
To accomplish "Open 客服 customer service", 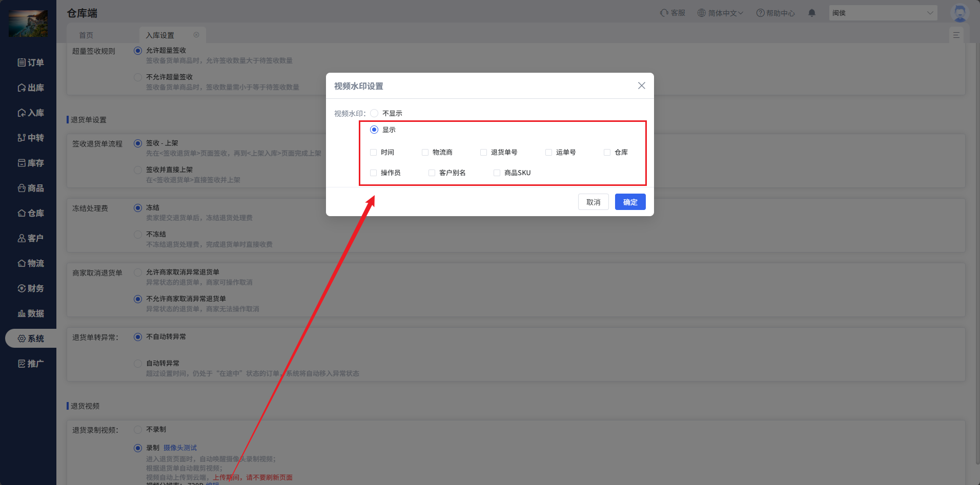I will pos(672,13).
